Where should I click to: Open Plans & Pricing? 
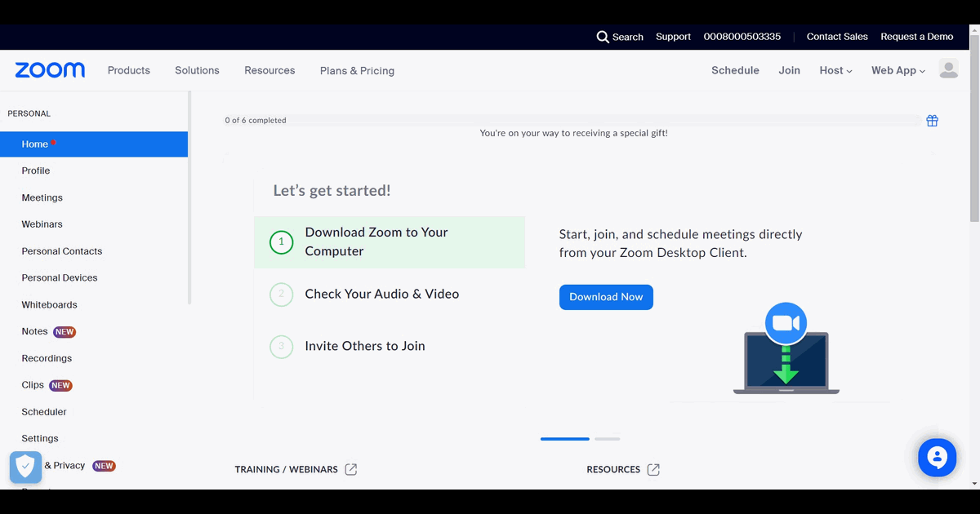357,71
